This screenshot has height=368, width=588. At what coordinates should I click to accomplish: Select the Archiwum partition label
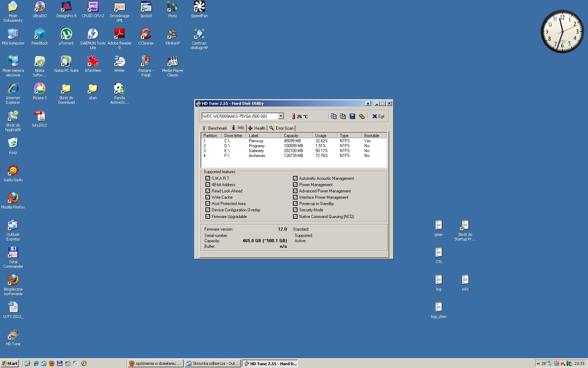point(257,156)
